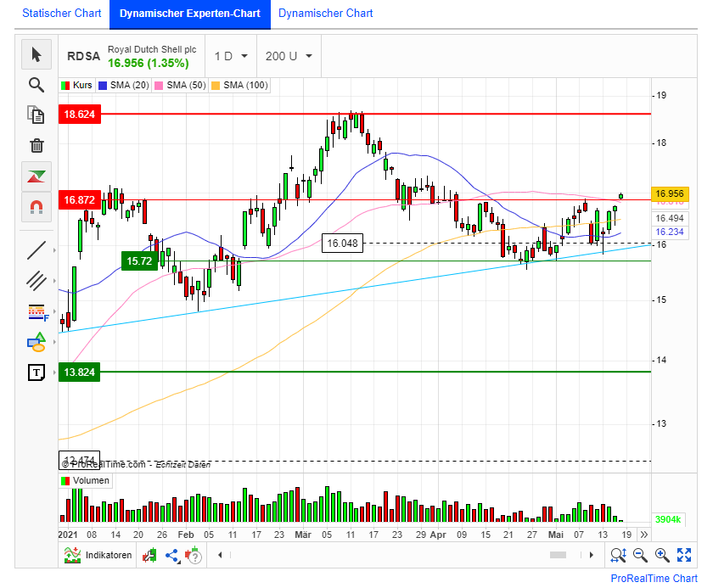Image resolution: width=713 pixels, height=588 pixels.
Task: Click the fullscreen expand icon
Action: (x=684, y=555)
